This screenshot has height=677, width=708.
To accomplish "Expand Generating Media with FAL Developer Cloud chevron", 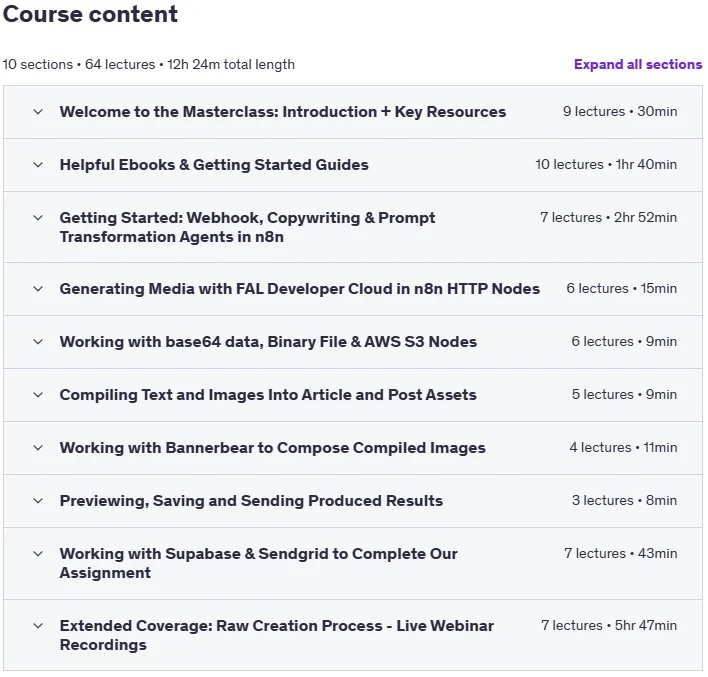I will point(38,289).
